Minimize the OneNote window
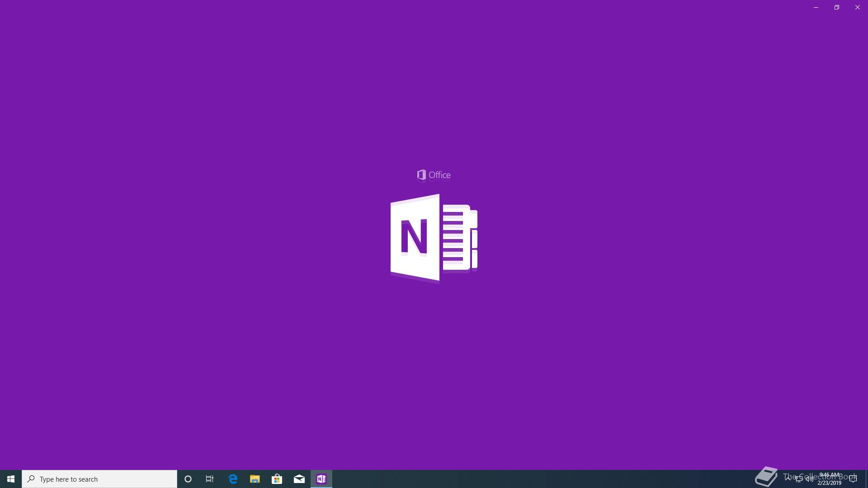This screenshot has width=868, height=488. tap(816, 7)
